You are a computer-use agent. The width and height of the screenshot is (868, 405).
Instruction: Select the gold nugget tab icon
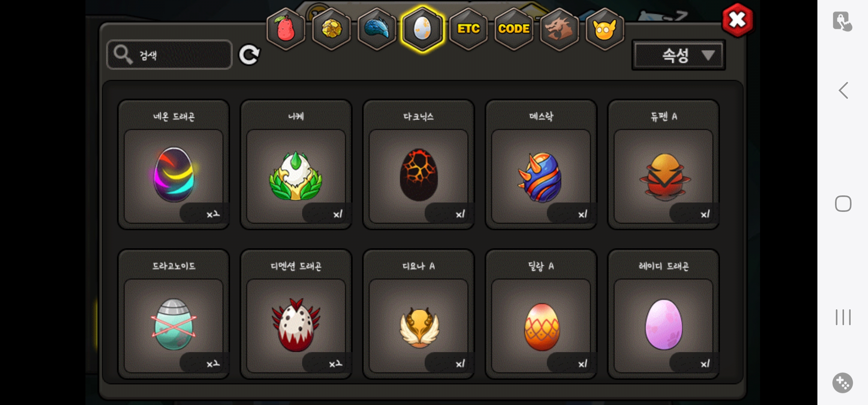click(331, 29)
